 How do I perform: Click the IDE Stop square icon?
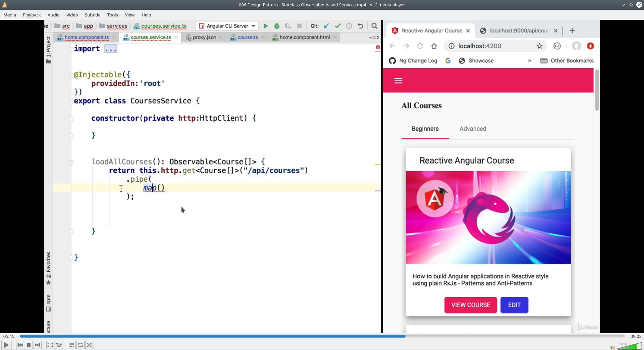[x=300, y=26]
